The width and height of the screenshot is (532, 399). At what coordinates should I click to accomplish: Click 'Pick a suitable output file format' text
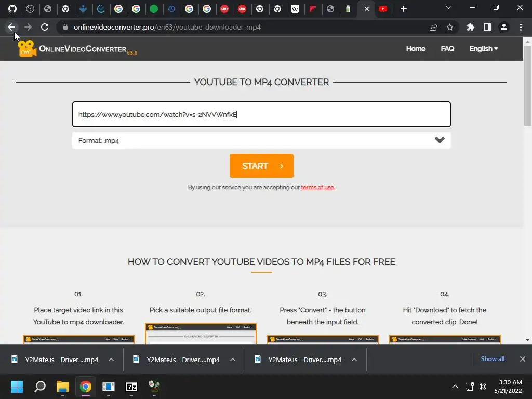click(201, 310)
